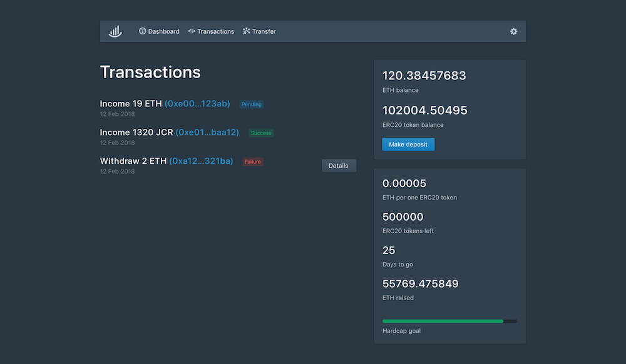Click the Success status badge
Viewport: 626px width, 364px height.
pyautogui.click(x=261, y=133)
